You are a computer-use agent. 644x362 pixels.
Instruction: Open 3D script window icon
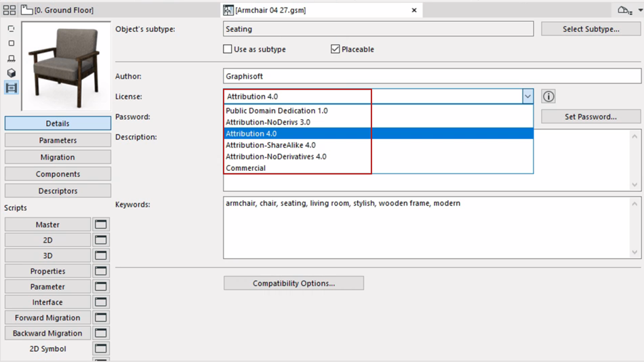(101, 256)
